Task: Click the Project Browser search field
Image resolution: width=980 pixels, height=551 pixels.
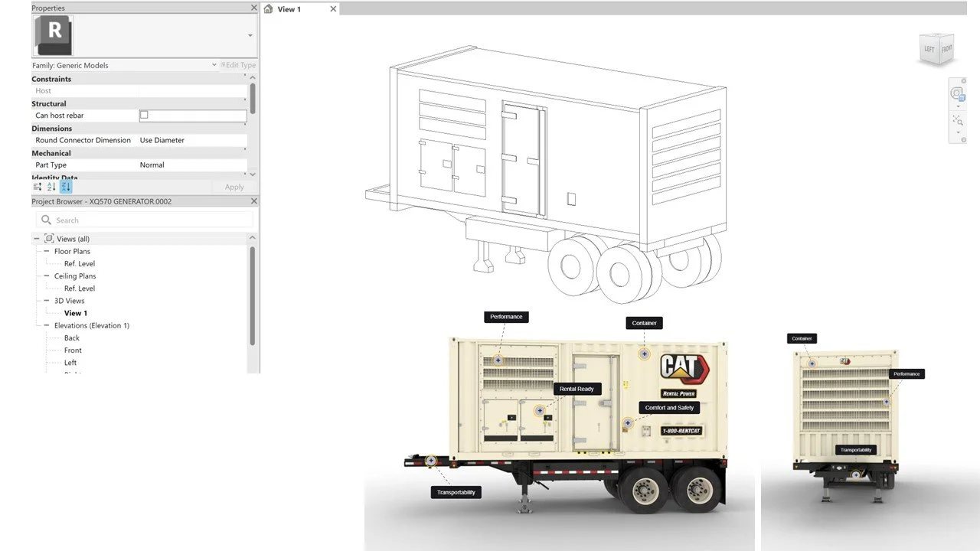Action: [144, 220]
